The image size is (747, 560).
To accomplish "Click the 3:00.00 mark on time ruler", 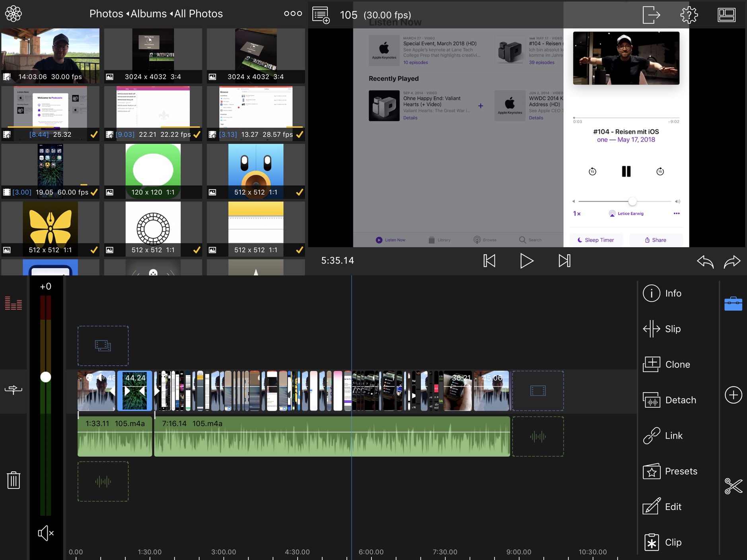I will [x=224, y=552].
